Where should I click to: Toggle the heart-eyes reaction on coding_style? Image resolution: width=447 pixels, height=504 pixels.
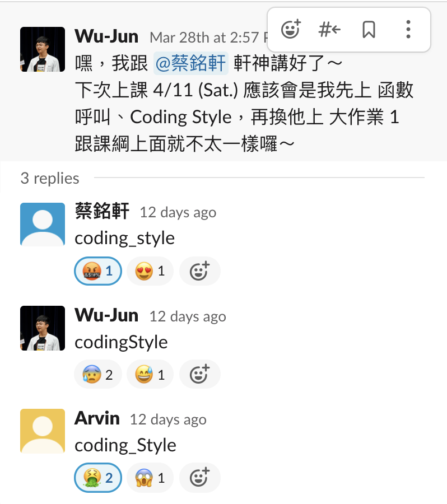click(x=150, y=271)
